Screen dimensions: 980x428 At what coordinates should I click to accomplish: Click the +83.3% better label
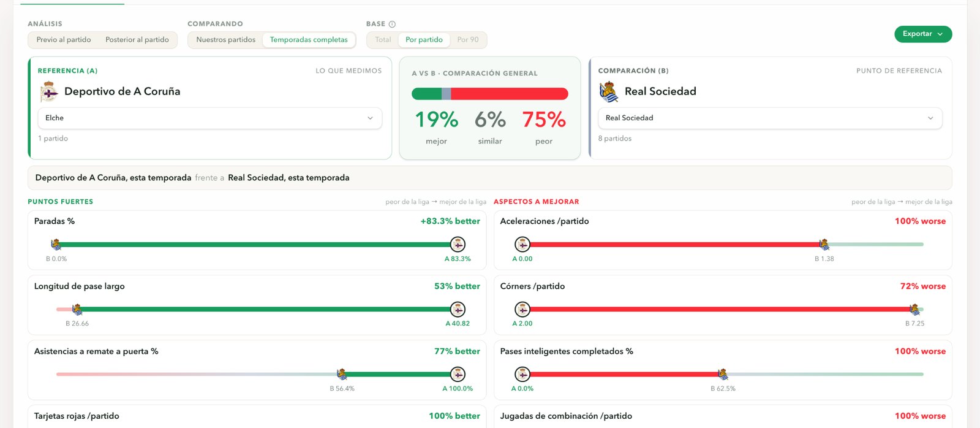pyautogui.click(x=450, y=221)
